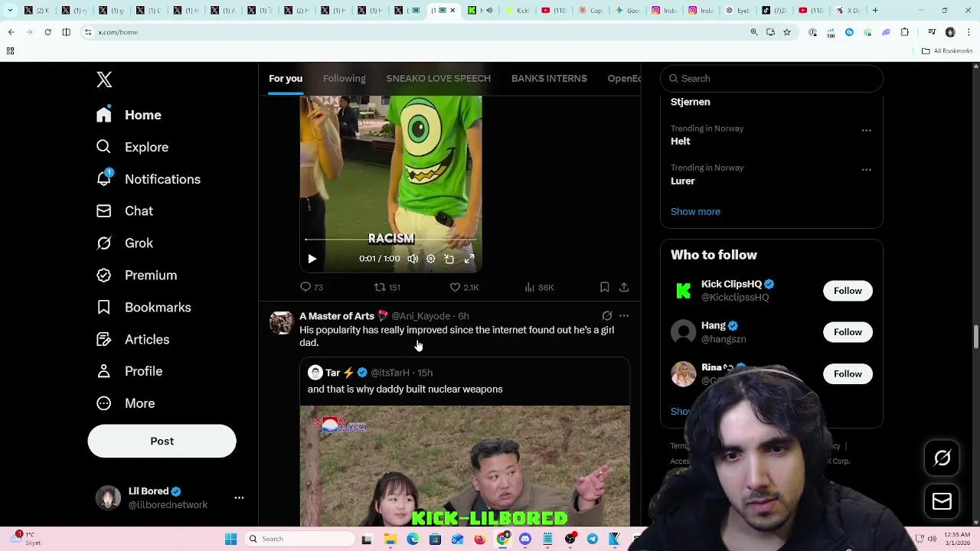Open Bookmarks in sidebar
This screenshot has width=980, height=551.
[x=144, y=308]
